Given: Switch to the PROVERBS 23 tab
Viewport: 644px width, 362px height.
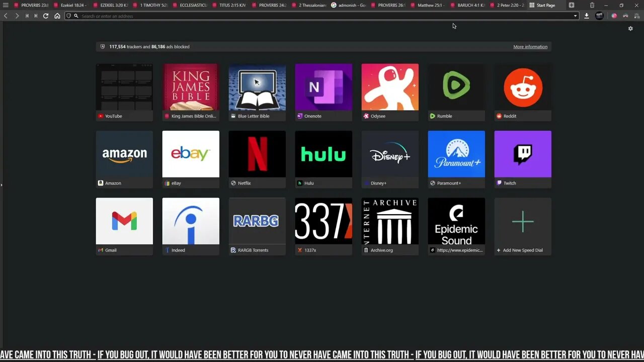Looking at the screenshot, I should (31, 5).
